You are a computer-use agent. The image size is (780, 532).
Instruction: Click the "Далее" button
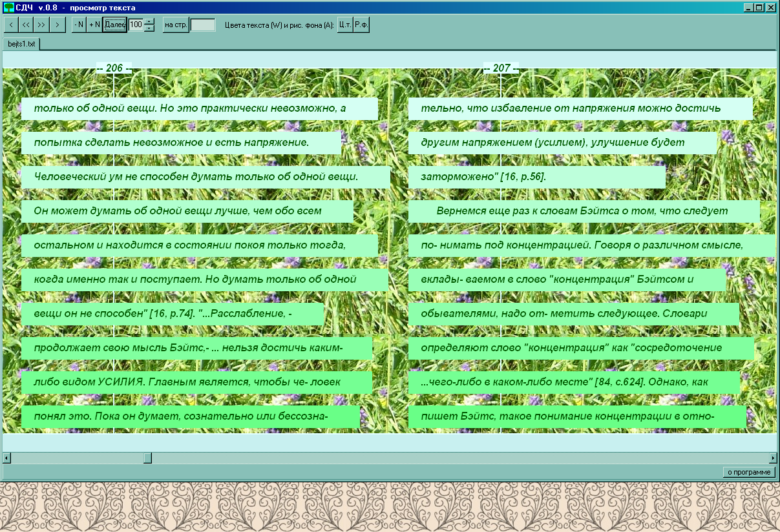[115, 25]
